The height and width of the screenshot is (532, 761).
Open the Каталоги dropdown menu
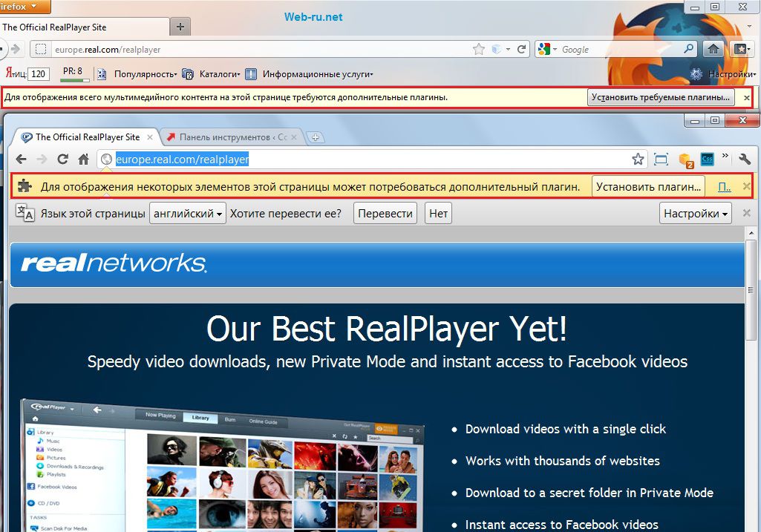(x=220, y=74)
